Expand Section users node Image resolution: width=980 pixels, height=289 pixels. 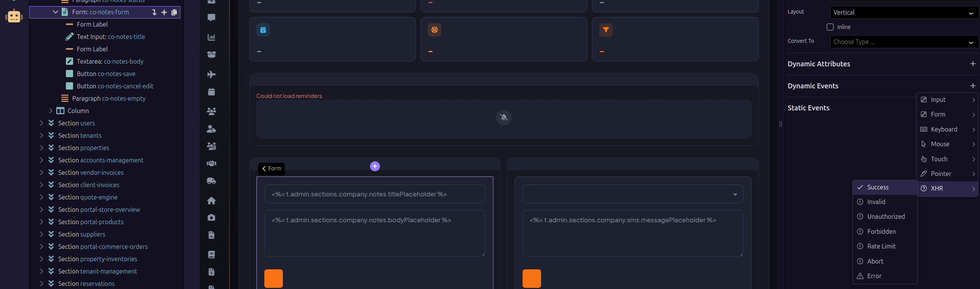tap(41, 123)
